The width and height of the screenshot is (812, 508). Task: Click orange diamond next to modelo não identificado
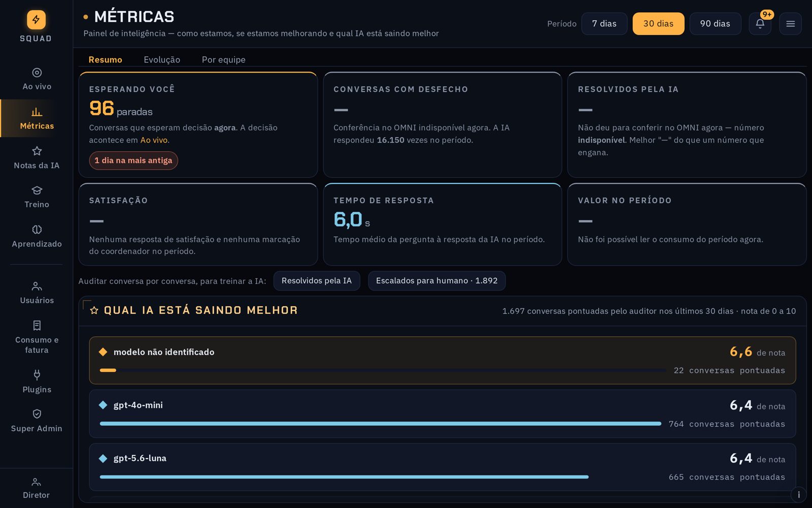coord(103,352)
